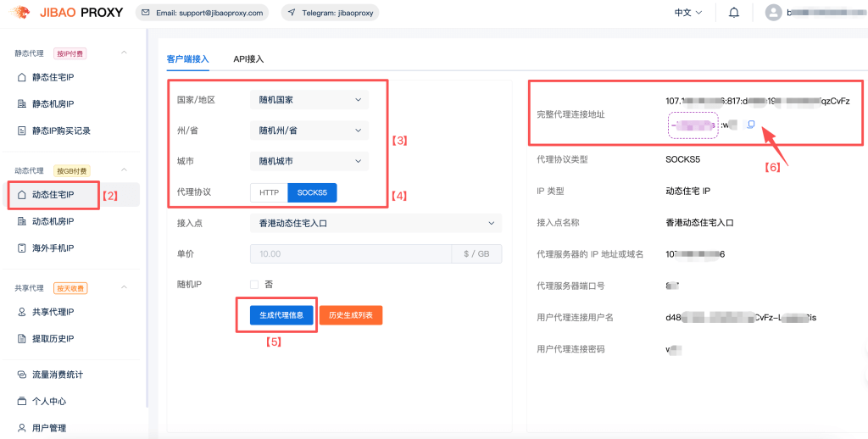Click the Telegram jibaoproxy link
The height and width of the screenshot is (439, 868).
coord(330,13)
